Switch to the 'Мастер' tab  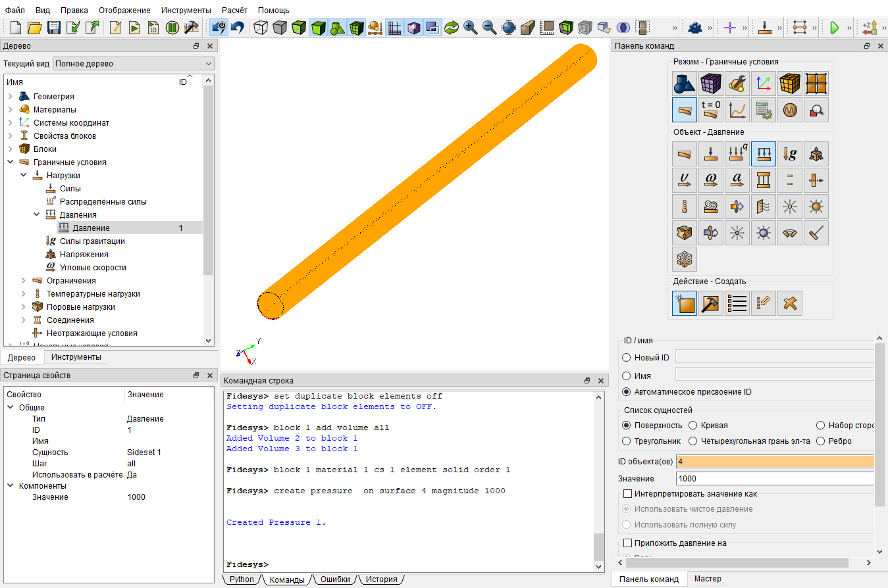click(x=708, y=579)
